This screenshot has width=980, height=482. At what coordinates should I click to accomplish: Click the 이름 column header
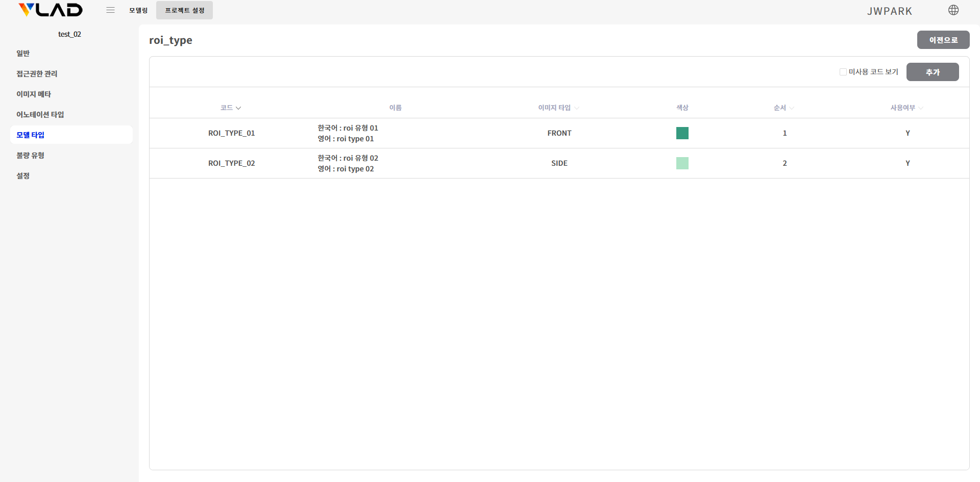tap(396, 108)
